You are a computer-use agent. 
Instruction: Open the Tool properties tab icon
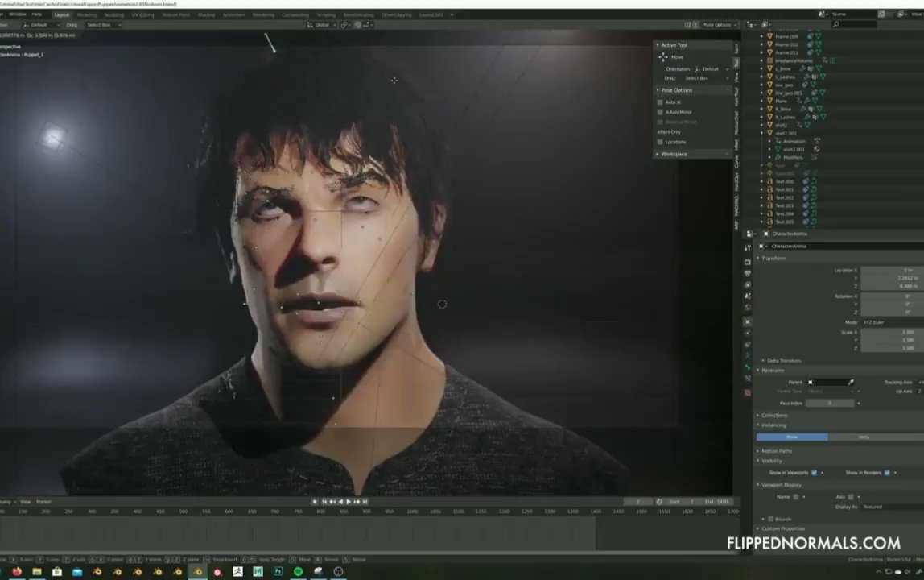748,248
